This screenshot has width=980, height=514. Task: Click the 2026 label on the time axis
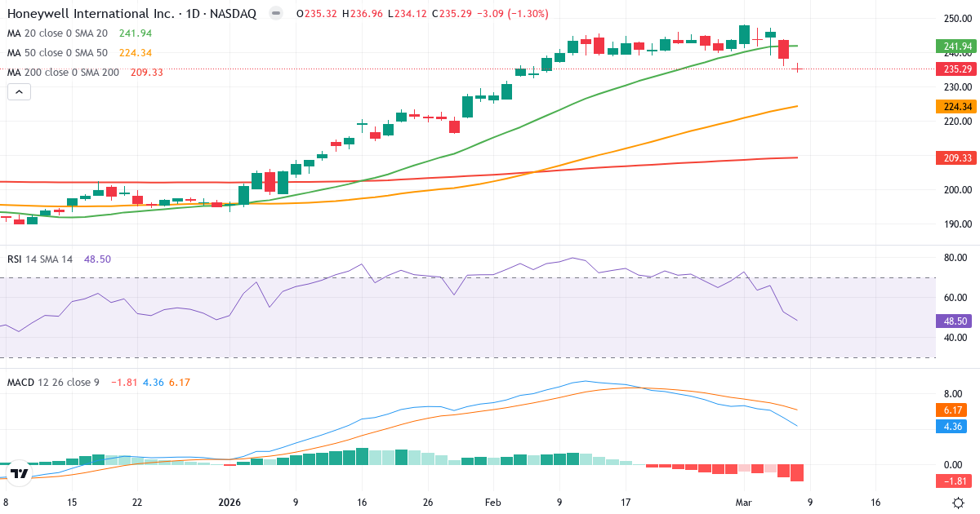coord(229,503)
